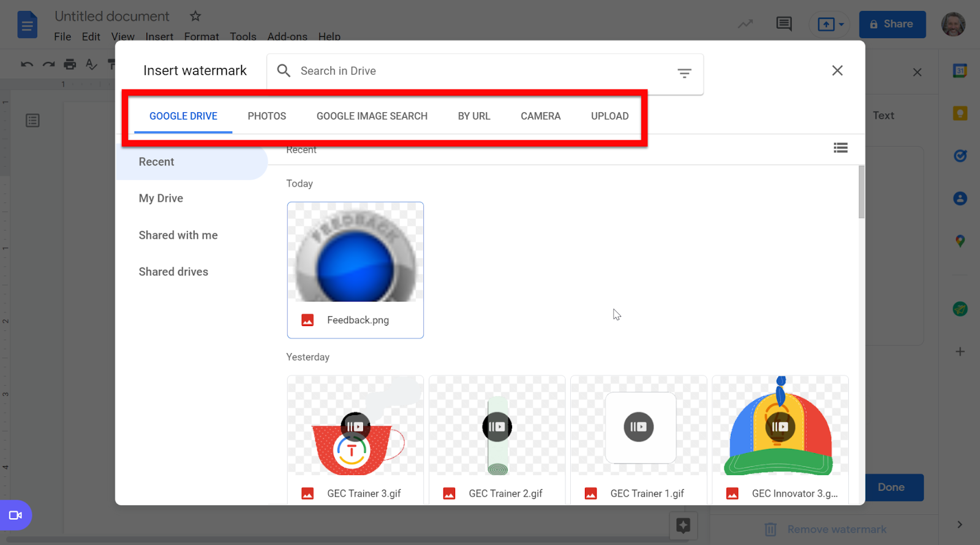Click the trash icon for Remove watermark
This screenshot has height=545, width=980.
771,529
